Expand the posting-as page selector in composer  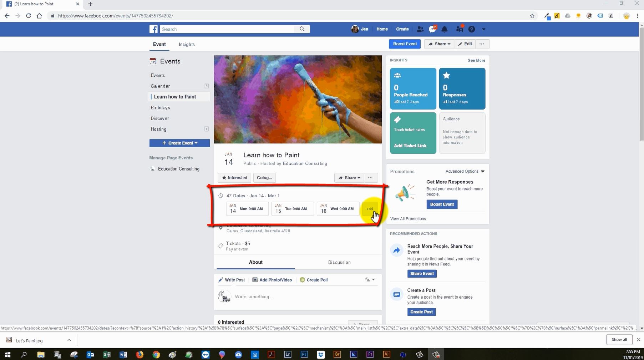pyautogui.click(x=370, y=280)
